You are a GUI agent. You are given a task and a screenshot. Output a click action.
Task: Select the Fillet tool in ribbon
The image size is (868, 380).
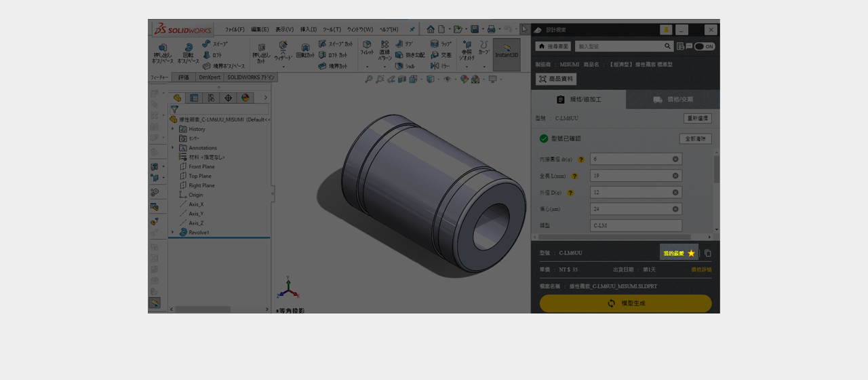point(367,47)
